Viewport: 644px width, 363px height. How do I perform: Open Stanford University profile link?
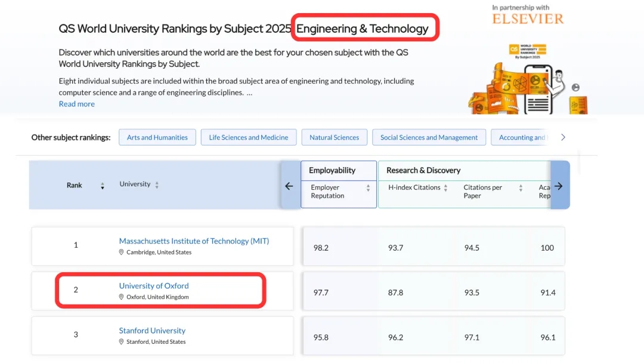click(x=152, y=331)
